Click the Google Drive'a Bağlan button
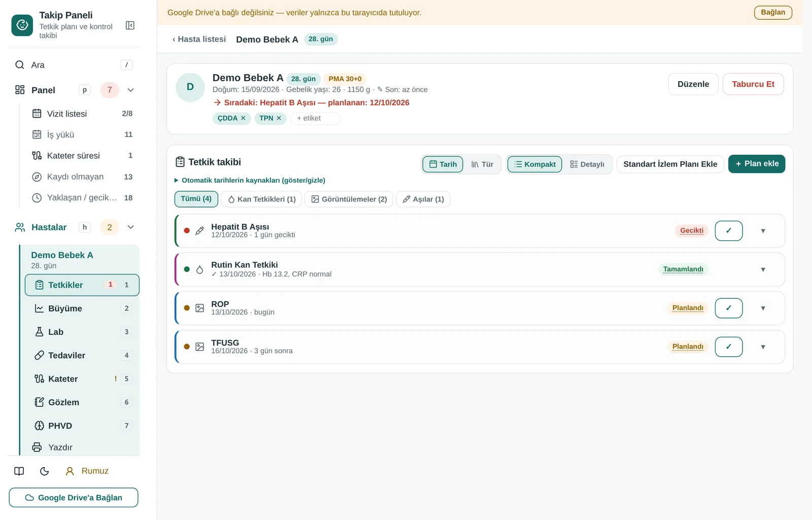Screen dimensions: 812x520 click(x=74, y=498)
